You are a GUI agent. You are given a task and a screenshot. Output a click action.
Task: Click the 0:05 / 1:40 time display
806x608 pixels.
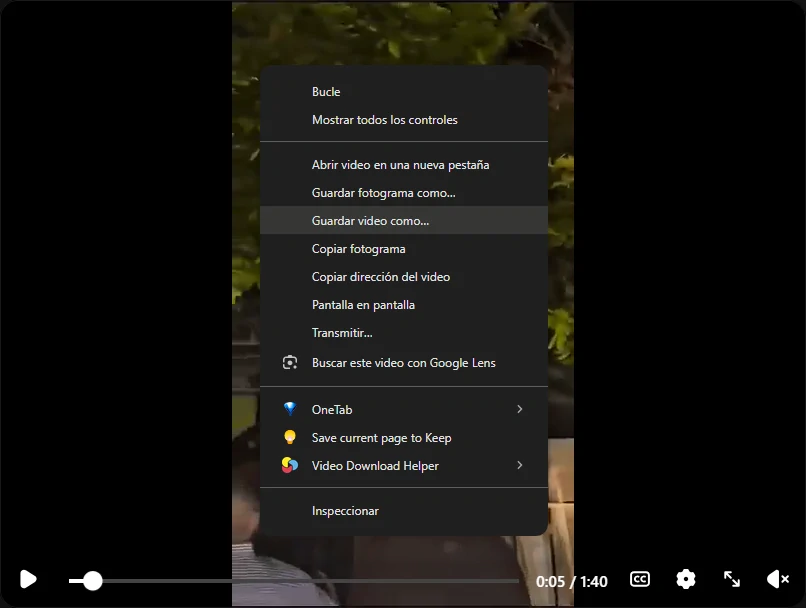coord(572,581)
